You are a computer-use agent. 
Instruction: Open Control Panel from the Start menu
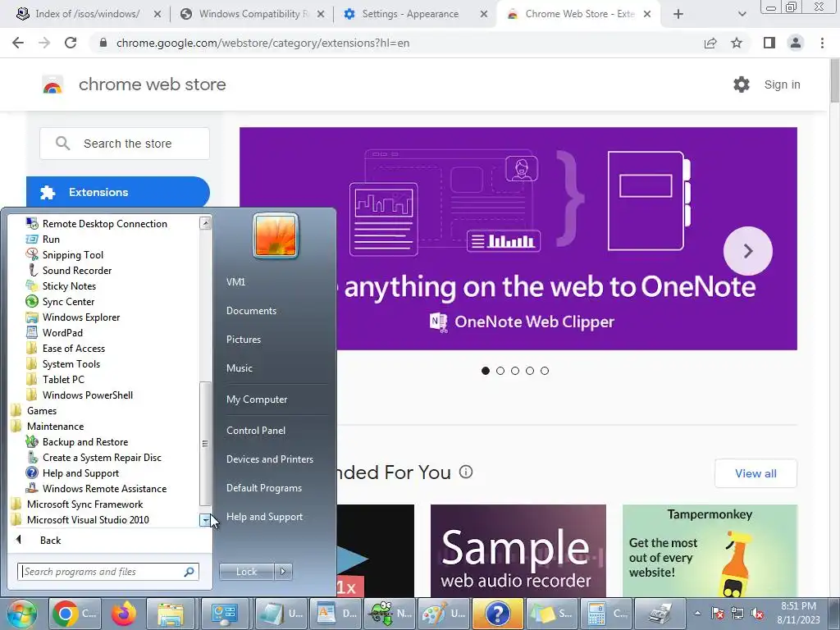tap(256, 430)
